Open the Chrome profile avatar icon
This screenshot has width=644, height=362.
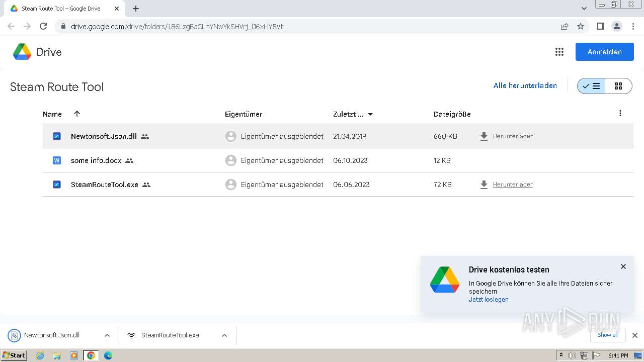click(x=617, y=26)
